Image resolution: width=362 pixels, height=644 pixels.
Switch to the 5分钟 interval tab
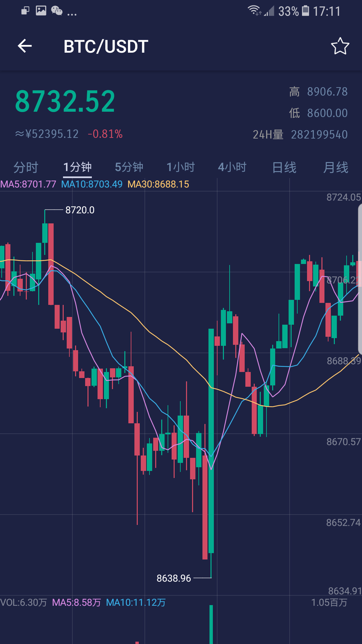[x=129, y=167]
